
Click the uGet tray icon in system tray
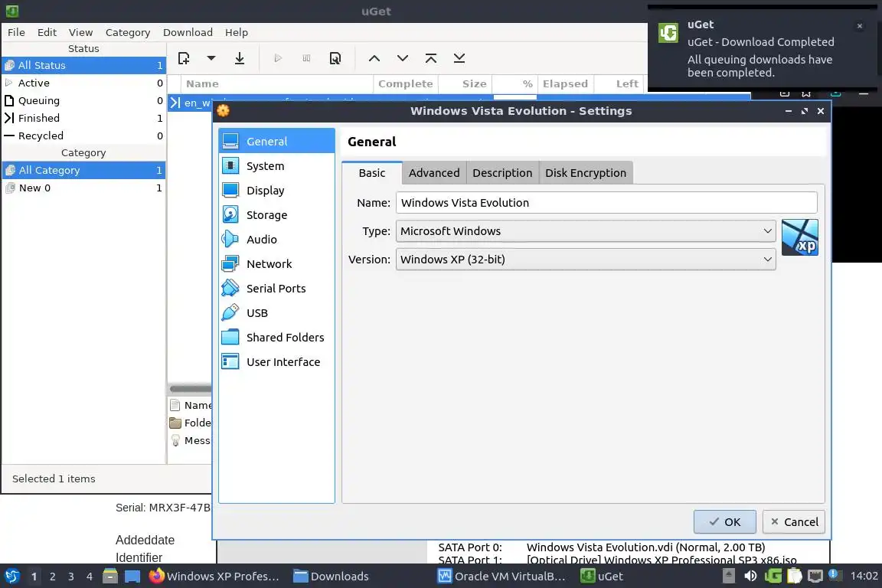[x=773, y=576]
